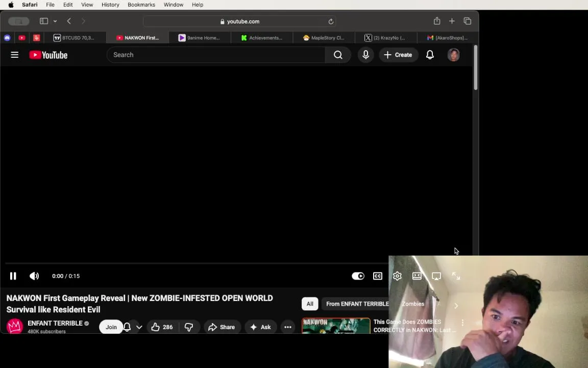
Task: Dislike the video with thumbs down
Action: click(x=189, y=327)
